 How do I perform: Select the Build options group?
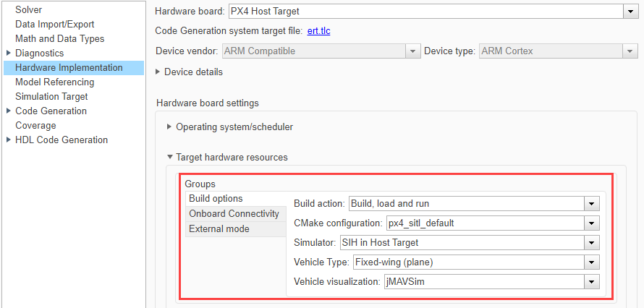coord(216,199)
